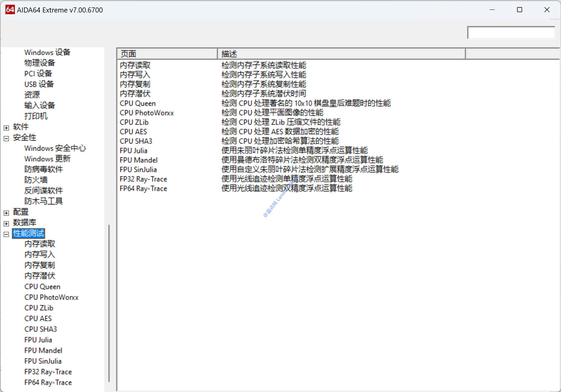Select 防火墙 under 安全性
Viewport: 561px width, 392px height.
tap(36, 180)
